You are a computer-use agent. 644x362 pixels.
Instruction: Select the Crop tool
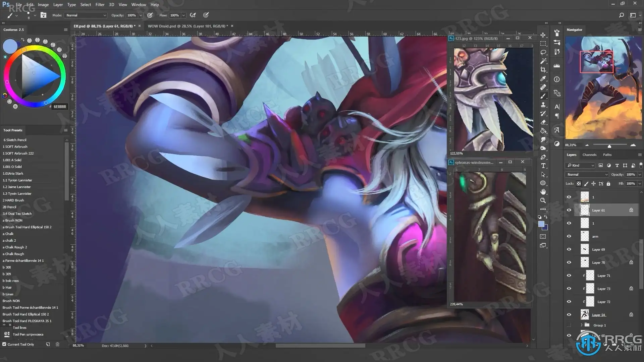(543, 70)
